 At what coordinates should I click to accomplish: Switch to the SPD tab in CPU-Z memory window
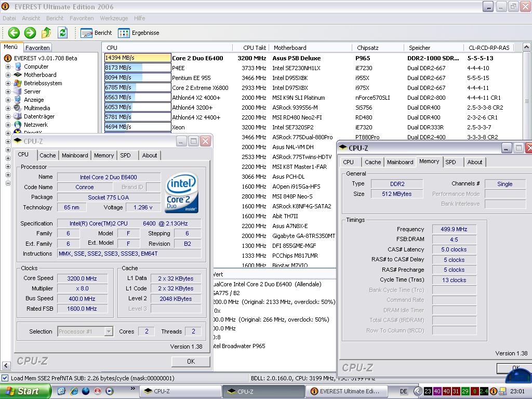[x=450, y=162]
